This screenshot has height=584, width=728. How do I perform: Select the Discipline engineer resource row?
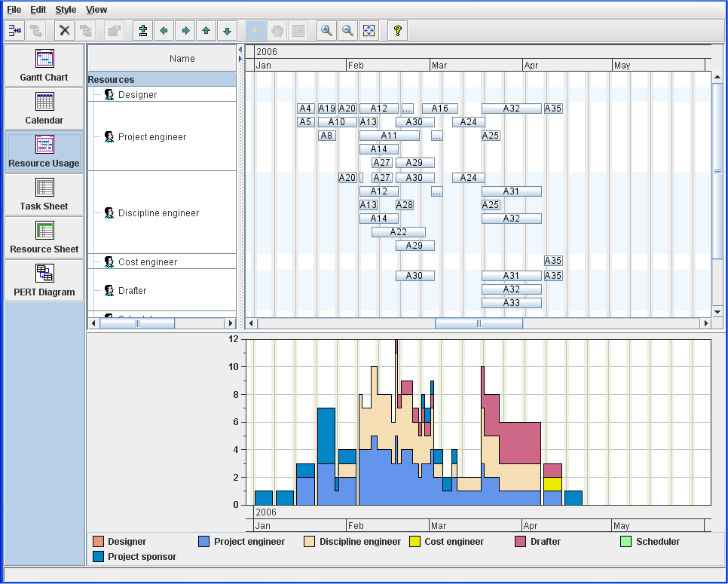158,213
